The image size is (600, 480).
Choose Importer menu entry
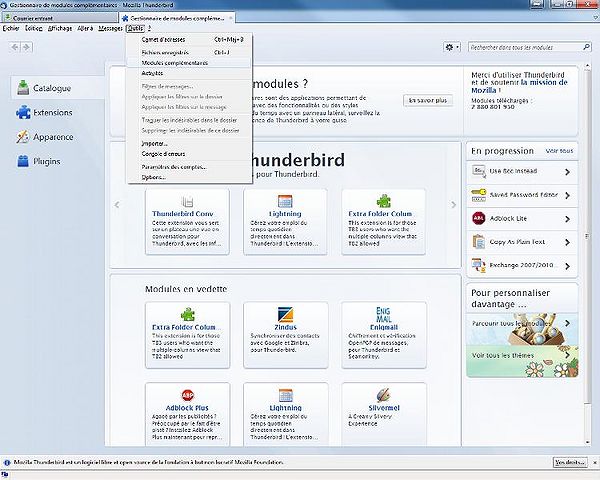(189, 144)
